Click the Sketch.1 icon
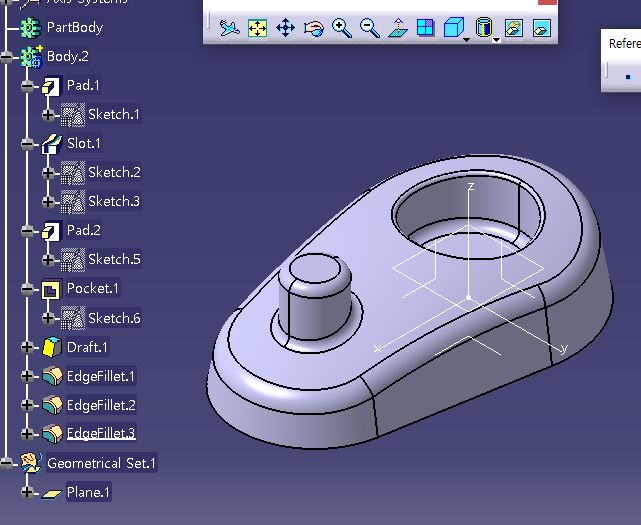Screen dimensions: 641x525 [x=73, y=115]
